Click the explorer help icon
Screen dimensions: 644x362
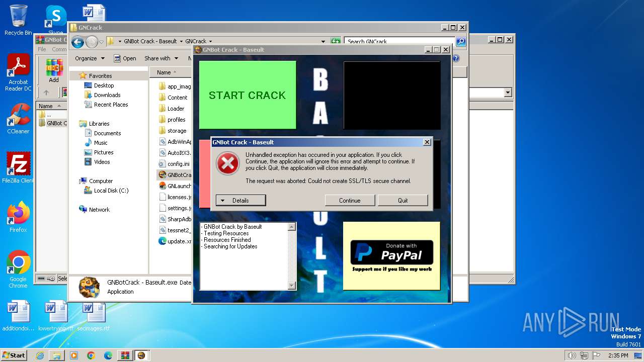[x=456, y=58]
